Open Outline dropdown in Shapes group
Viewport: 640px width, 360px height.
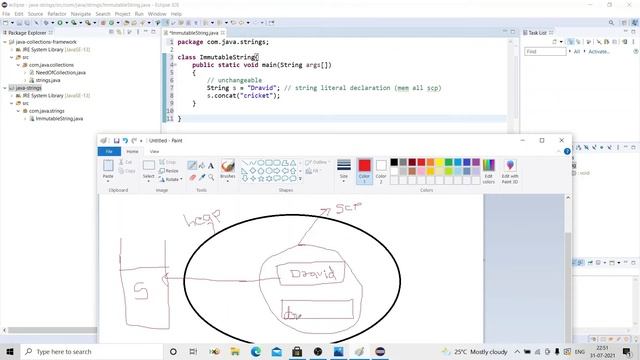317,162
